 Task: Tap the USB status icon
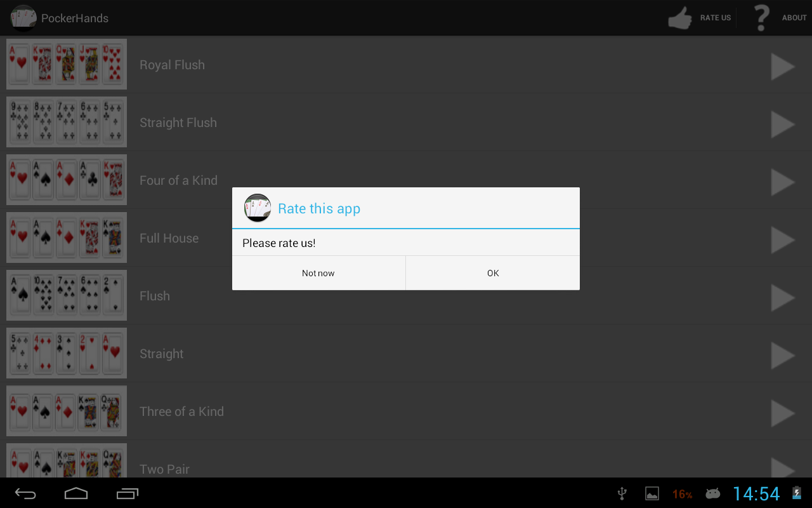click(x=622, y=494)
